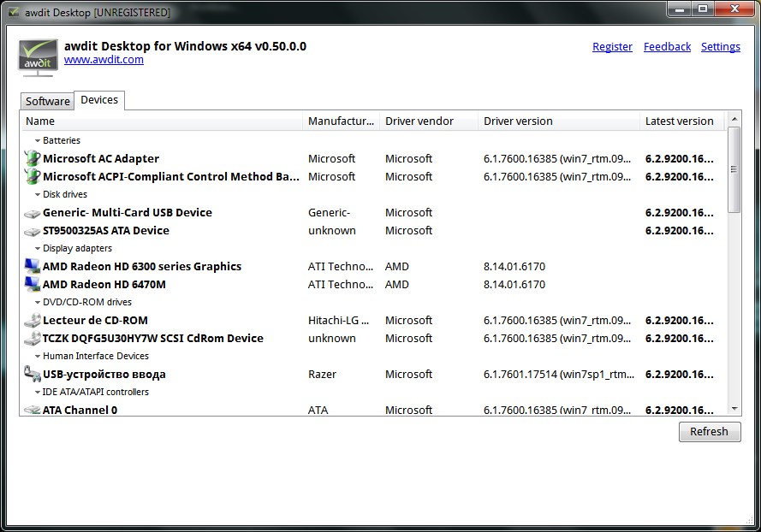Screen dimensions: 761x532
Task: Click the awdit logo icon
Action: click(x=39, y=56)
